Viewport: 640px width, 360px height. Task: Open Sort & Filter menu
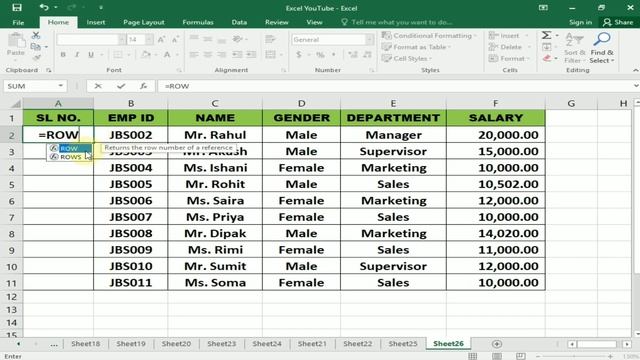(x=575, y=48)
